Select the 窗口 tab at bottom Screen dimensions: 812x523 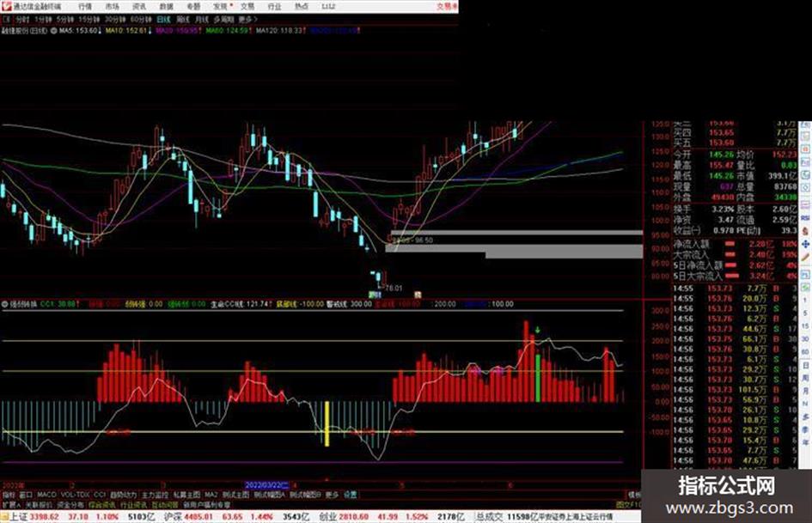(26, 495)
